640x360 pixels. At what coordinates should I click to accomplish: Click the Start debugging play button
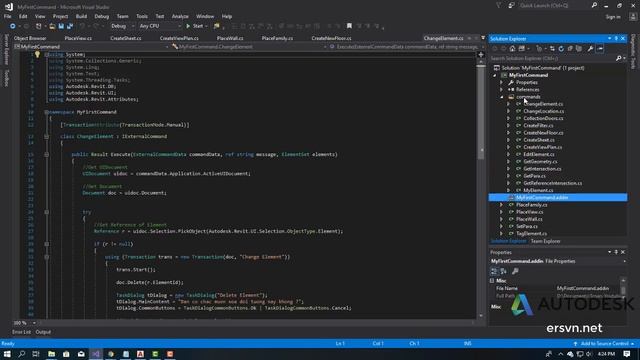[x=188, y=26]
